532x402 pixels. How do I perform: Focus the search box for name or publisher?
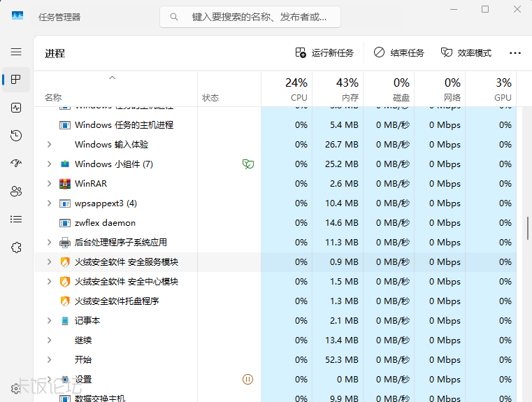[x=250, y=17]
